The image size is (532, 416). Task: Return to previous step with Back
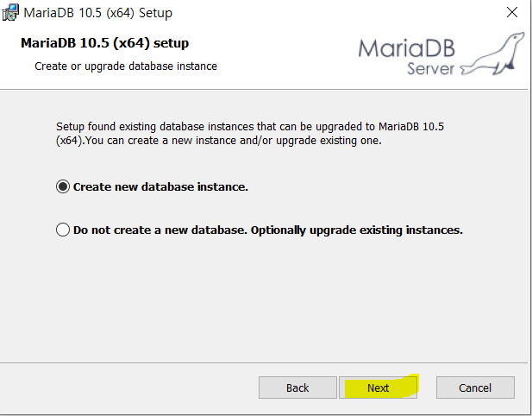tap(297, 388)
